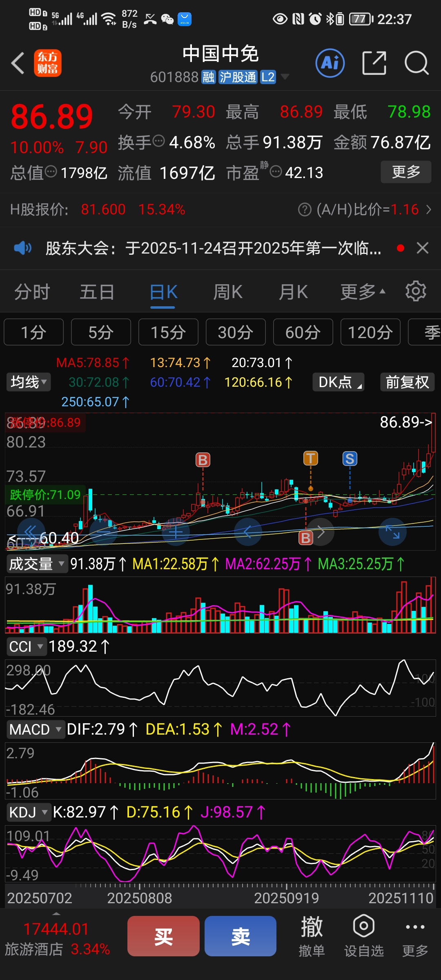The image size is (441, 980).
Task: Tap the chart double-left scroll control
Action: point(31,532)
